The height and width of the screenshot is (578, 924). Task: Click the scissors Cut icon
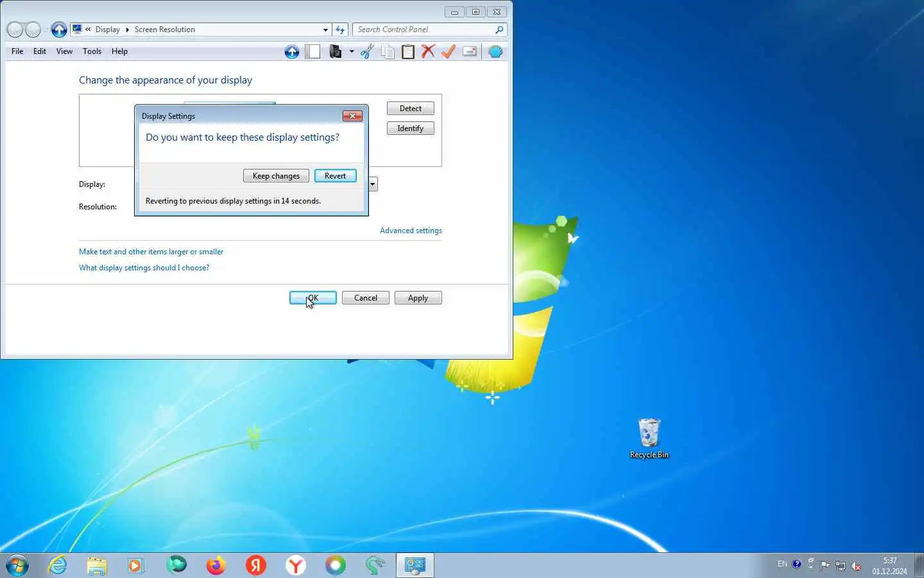click(367, 52)
